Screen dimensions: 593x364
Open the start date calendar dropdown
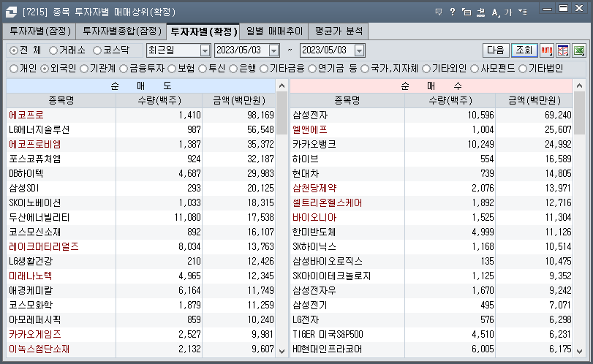pos(273,50)
